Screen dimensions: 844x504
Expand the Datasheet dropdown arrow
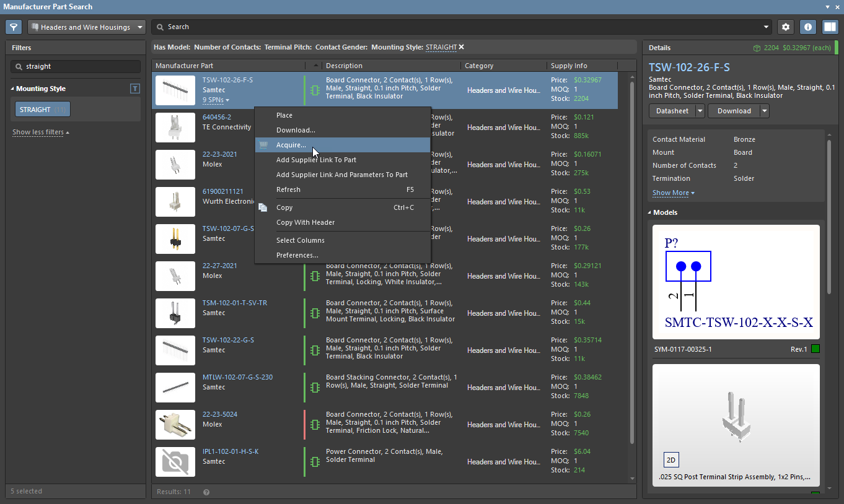pos(700,111)
